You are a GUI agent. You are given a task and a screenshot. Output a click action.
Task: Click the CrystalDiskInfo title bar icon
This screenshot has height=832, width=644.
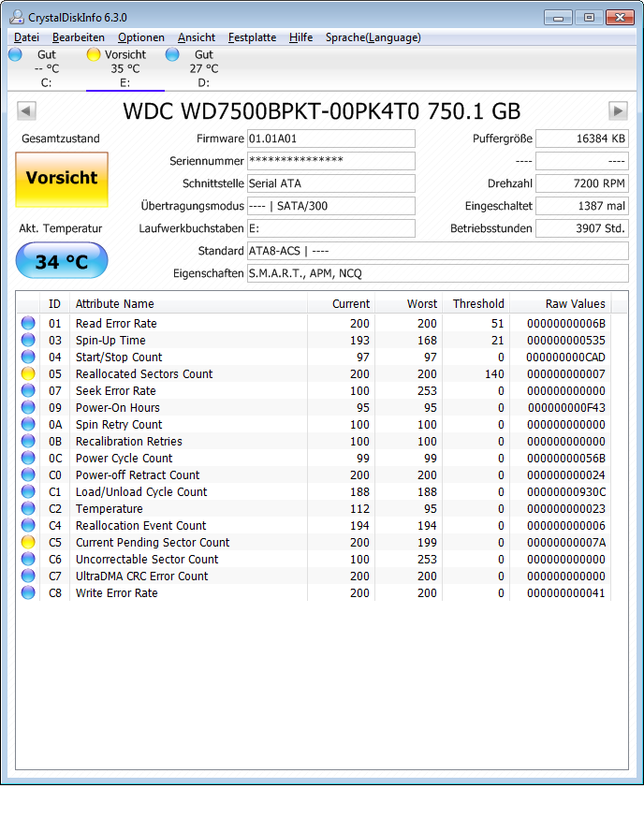pos(17,17)
